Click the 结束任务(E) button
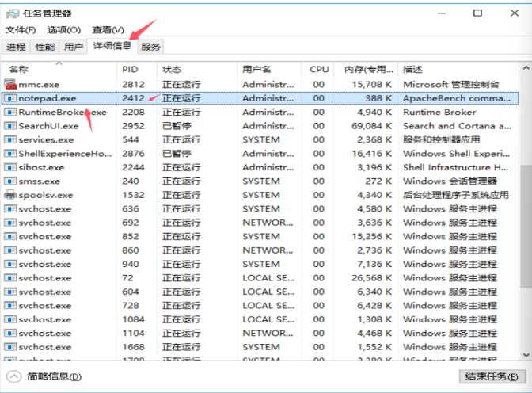 (492, 376)
